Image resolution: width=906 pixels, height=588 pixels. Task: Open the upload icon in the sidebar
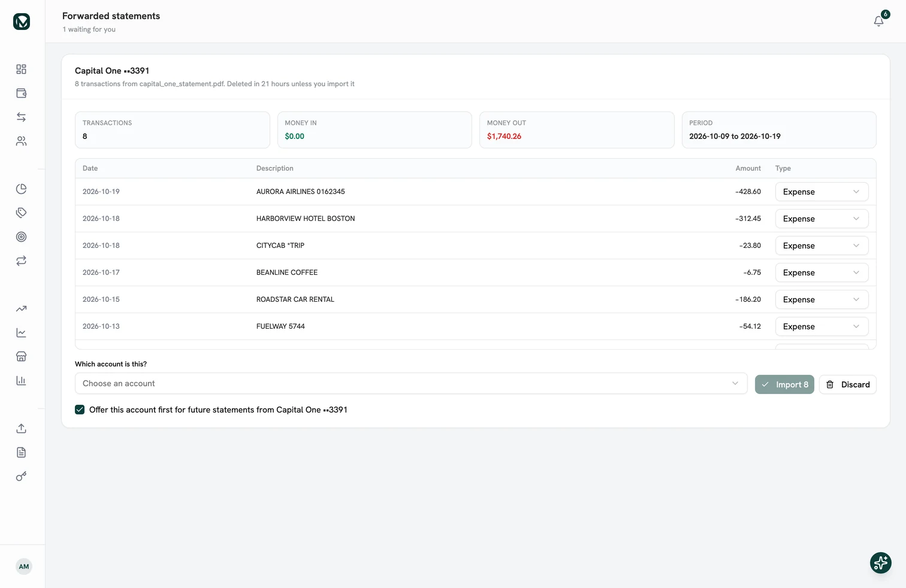pyautogui.click(x=22, y=429)
